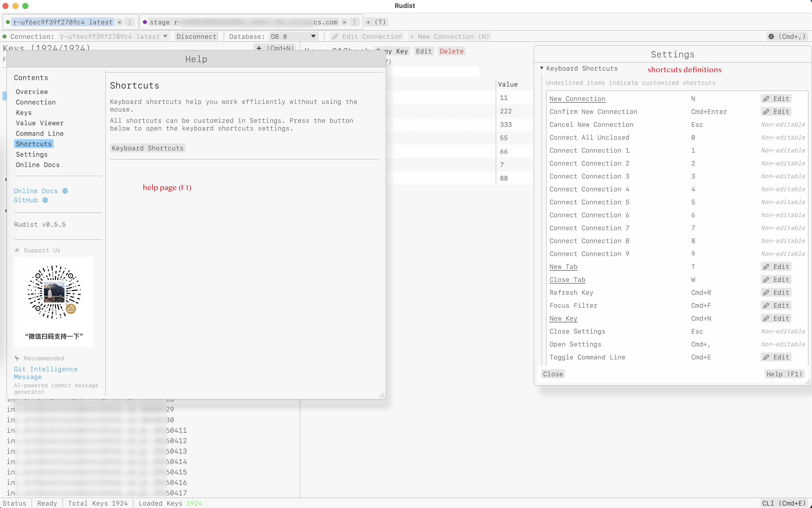The height and width of the screenshot is (508, 812).
Task: Open Command Line in Help contents
Action: [40, 133]
